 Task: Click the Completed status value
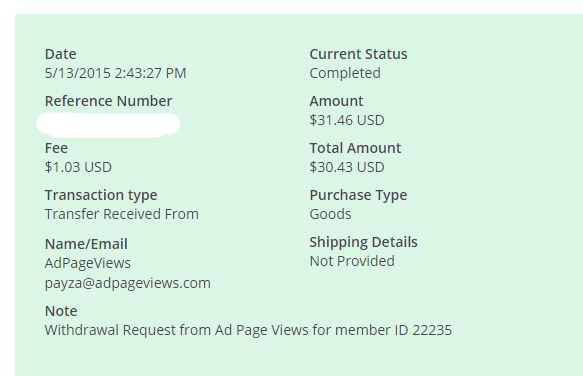point(345,74)
